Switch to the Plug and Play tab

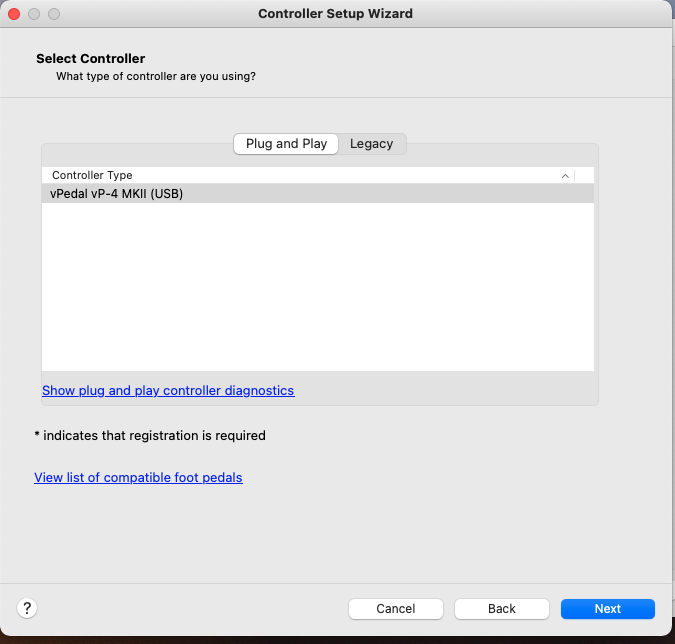coord(286,144)
